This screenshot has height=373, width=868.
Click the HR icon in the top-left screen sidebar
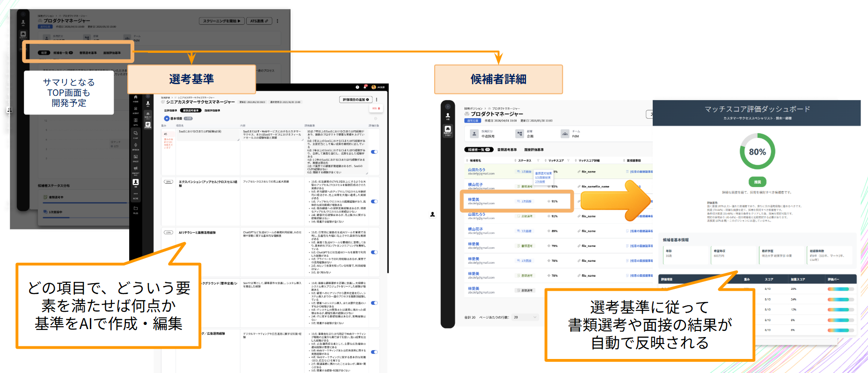point(23,22)
